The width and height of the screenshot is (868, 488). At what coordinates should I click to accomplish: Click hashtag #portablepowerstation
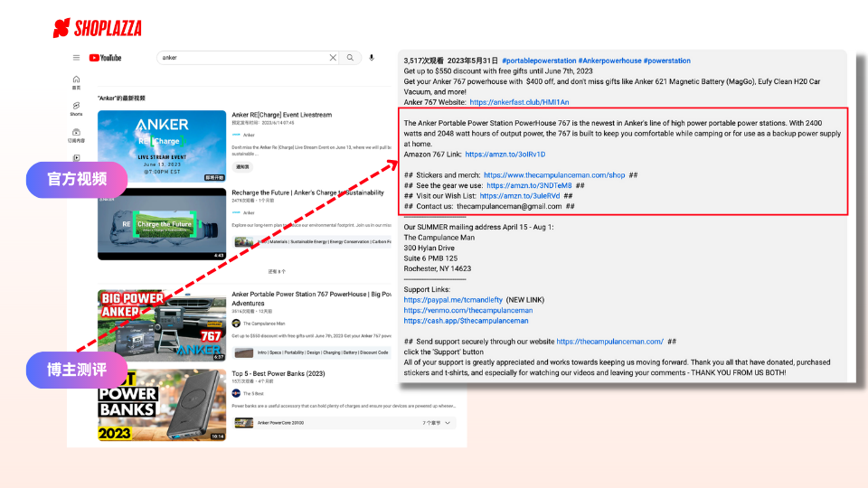pyautogui.click(x=539, y=61)
